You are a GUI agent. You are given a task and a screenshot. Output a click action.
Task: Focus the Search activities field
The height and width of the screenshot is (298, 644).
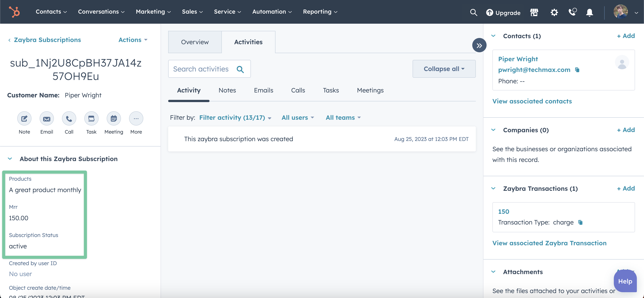pyautogui.click(x=209, y=69)
